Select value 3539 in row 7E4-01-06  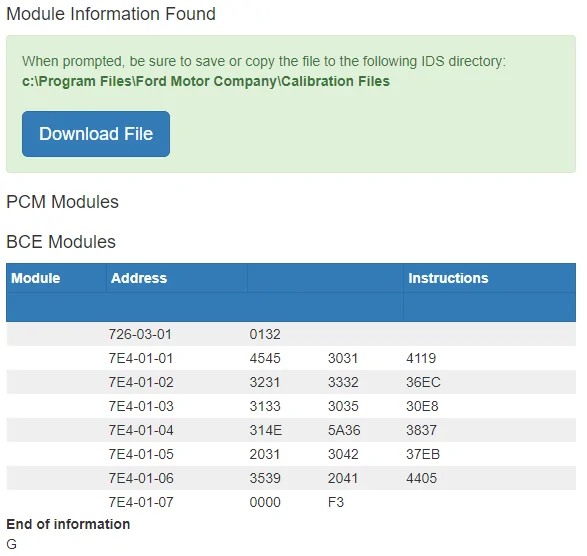[x=265, y=478]
